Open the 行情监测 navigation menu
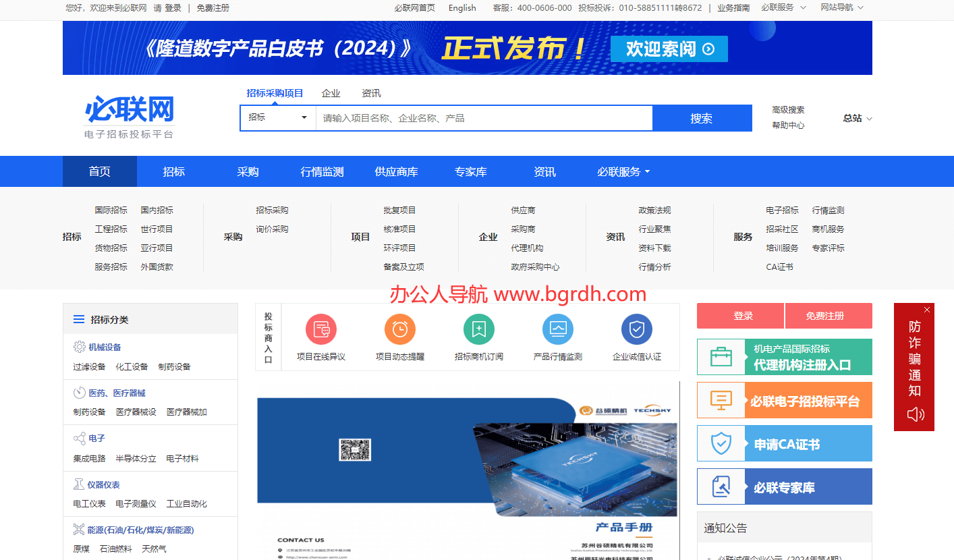This screenshot has height=560, width=954. pyautogui.click(x=322, y=171)
